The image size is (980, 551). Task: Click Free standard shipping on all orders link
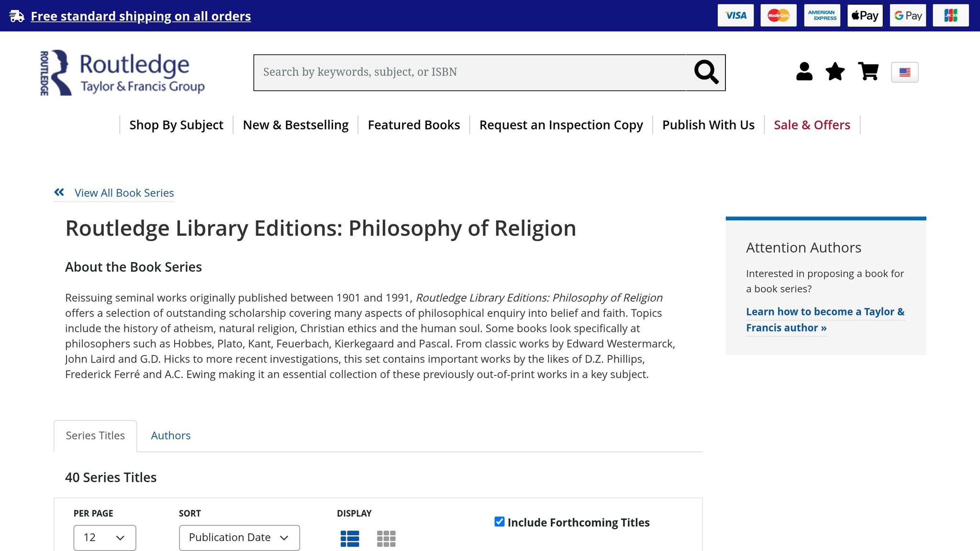[x=141, y=16]
